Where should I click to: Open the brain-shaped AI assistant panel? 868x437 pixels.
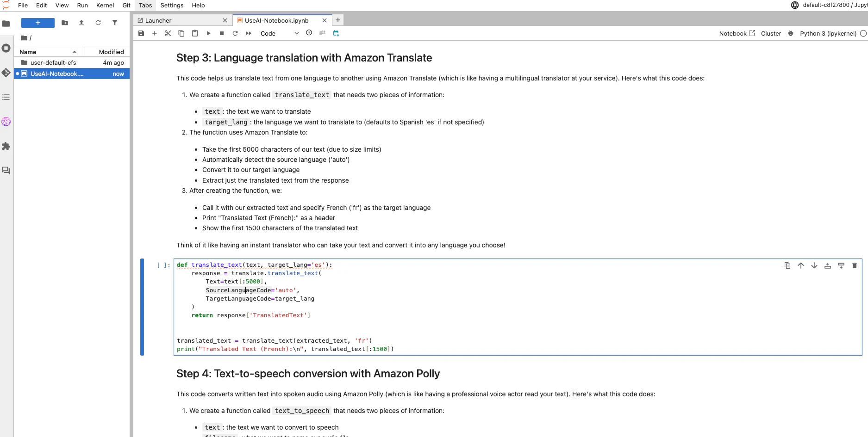(6, 122)
